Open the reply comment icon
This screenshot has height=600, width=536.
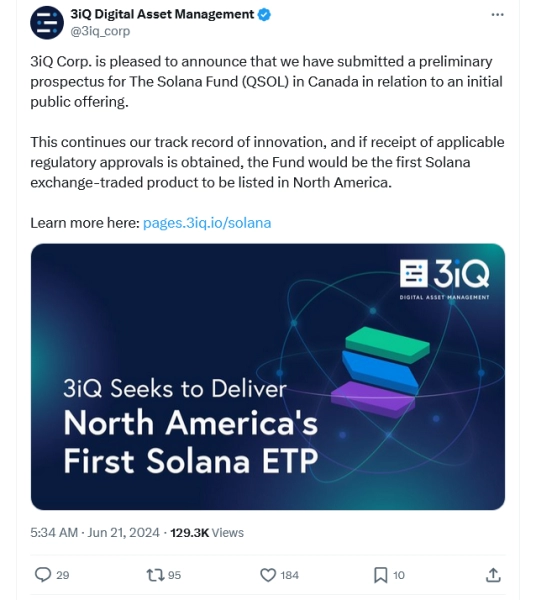click(x=43, y=575)
